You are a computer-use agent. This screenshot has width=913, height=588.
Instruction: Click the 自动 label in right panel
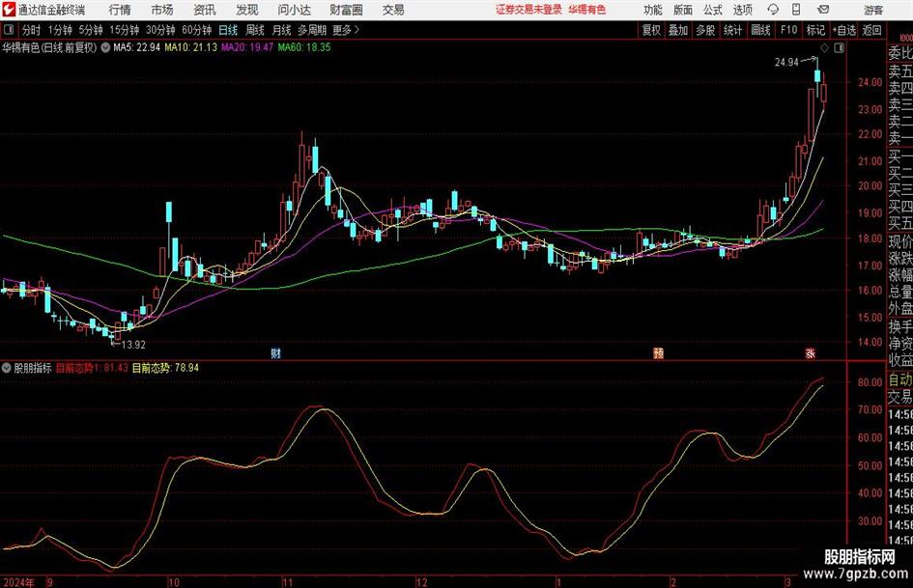(x=900, y=380)
